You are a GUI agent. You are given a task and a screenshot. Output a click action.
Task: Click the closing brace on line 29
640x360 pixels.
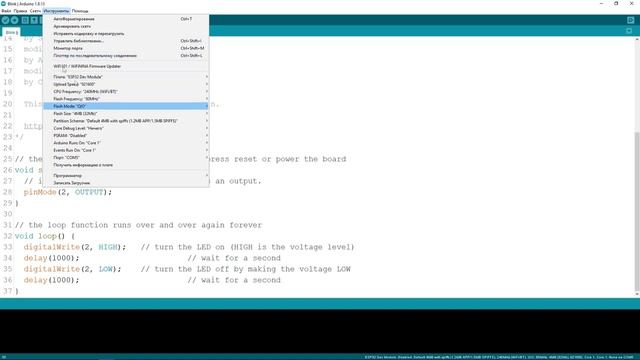tap(17, 203)
